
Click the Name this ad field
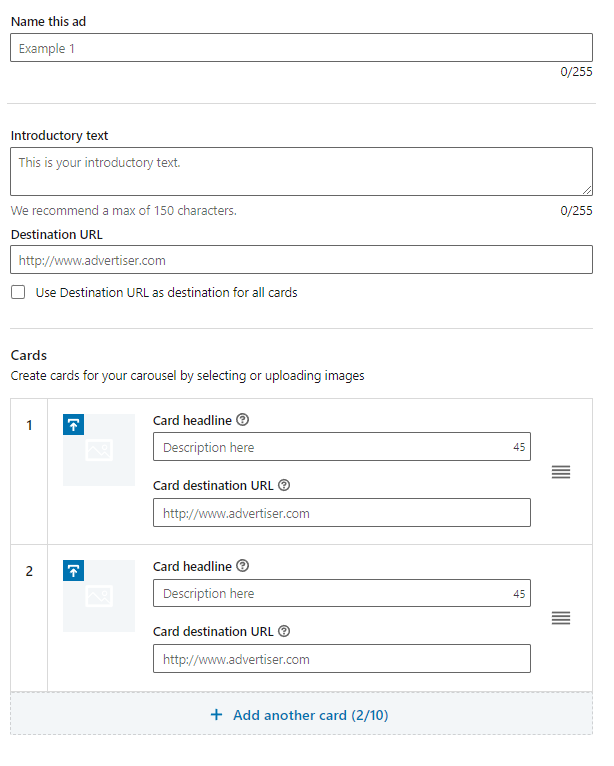pos(301,48)
